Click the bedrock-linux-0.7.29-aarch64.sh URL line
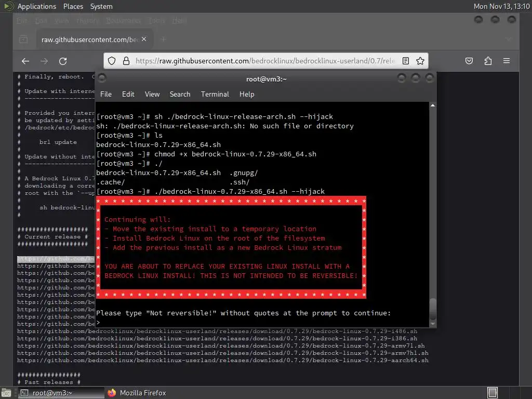 [x=222, y=361]
